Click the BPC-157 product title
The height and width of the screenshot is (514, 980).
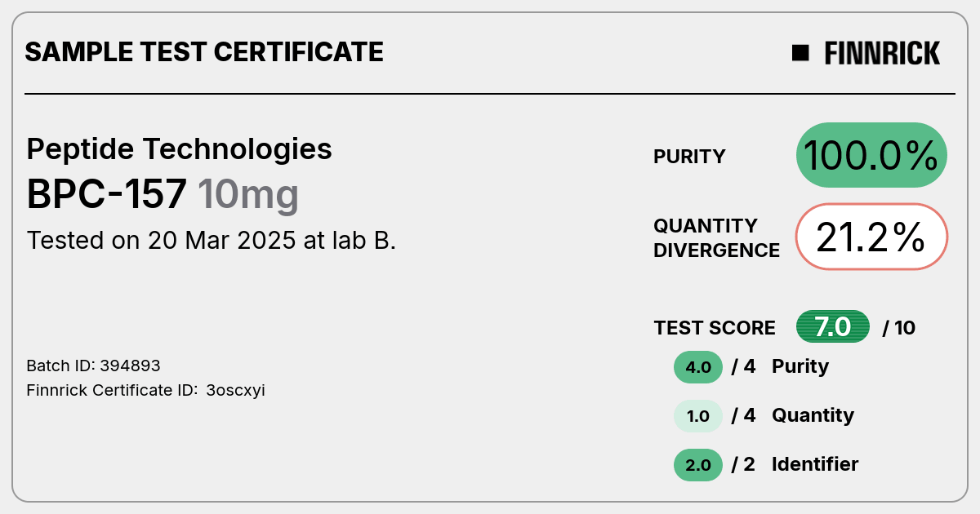tap(108, 194)
